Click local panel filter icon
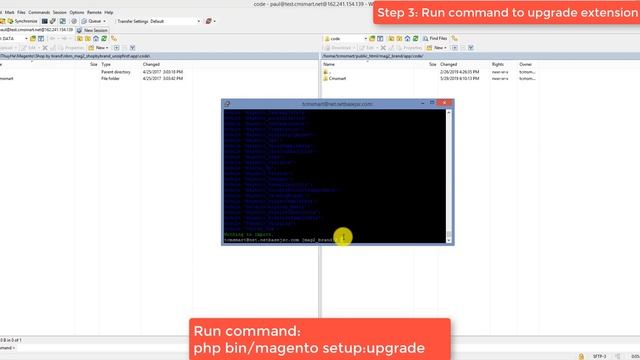The image size is (640, 360). pos(41,38)
